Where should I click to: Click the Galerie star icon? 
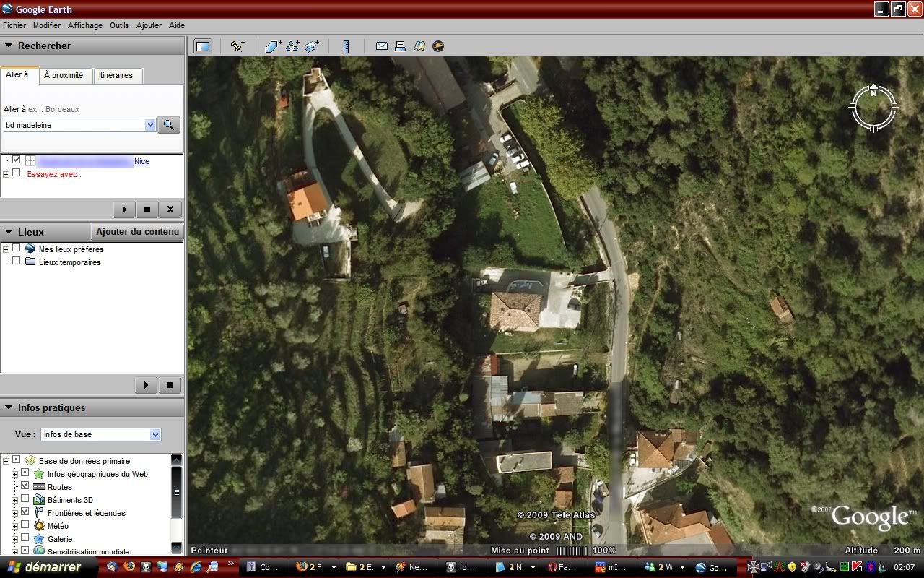point(39,539)
